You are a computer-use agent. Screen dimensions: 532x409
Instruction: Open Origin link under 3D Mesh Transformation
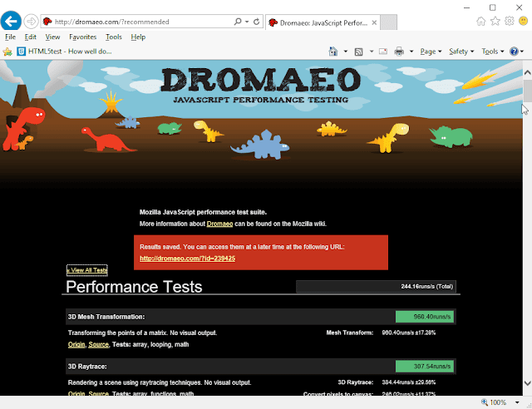pyautogui.click(x=76, y=344)
